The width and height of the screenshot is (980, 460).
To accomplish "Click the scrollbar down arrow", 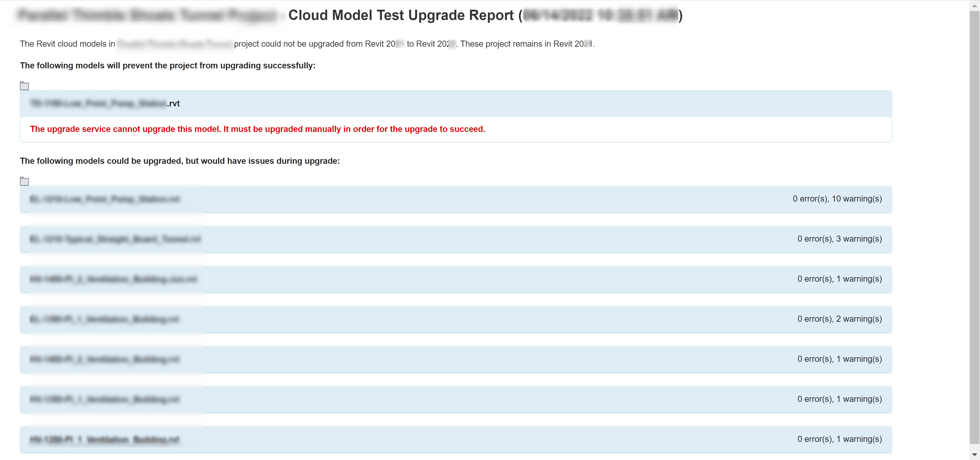I will point(974,455).
